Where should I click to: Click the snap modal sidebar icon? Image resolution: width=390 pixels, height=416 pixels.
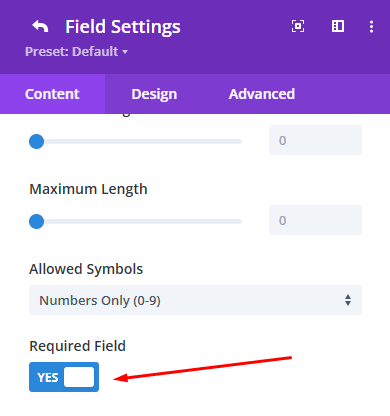pos(338,26)
